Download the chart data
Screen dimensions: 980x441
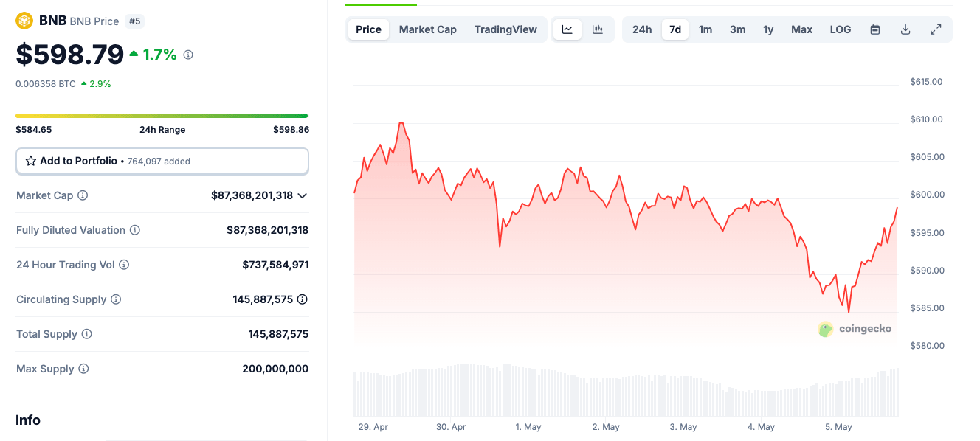pyautogui.click(x=905, y=29)
